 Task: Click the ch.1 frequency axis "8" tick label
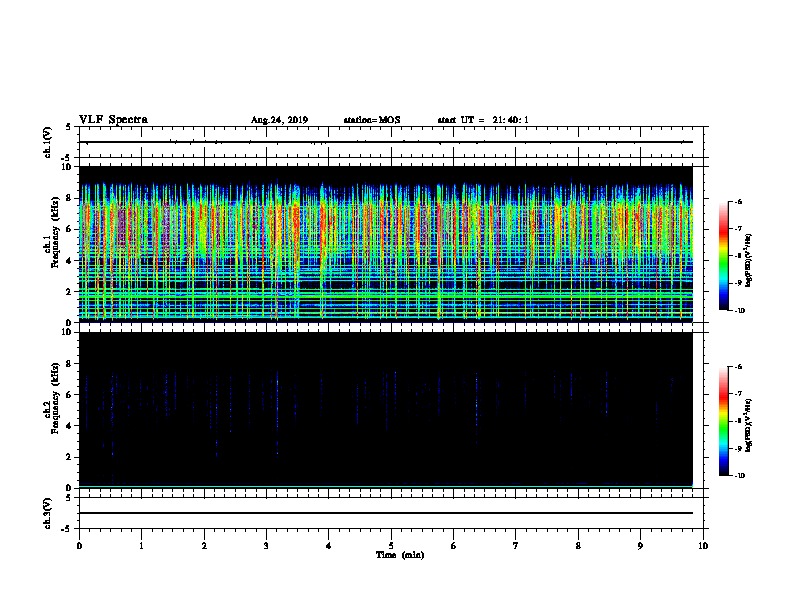coord(69,198)
